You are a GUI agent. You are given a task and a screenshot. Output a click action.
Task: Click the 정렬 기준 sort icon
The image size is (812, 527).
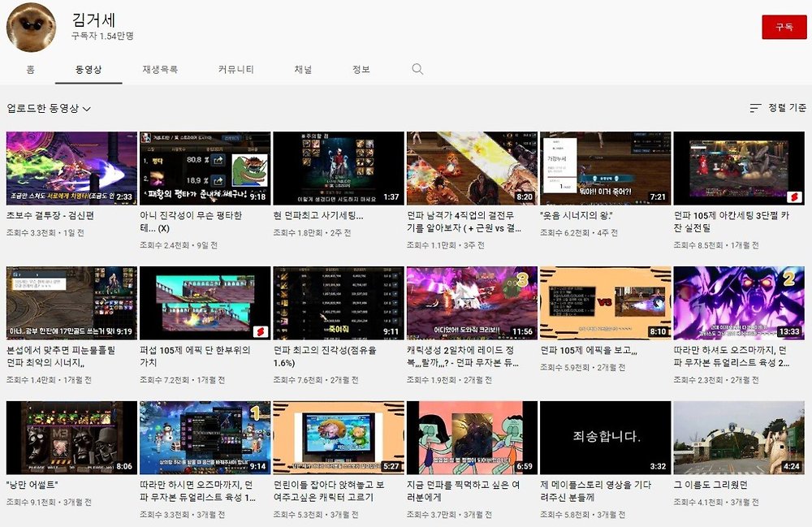click(x=755, y=108)
